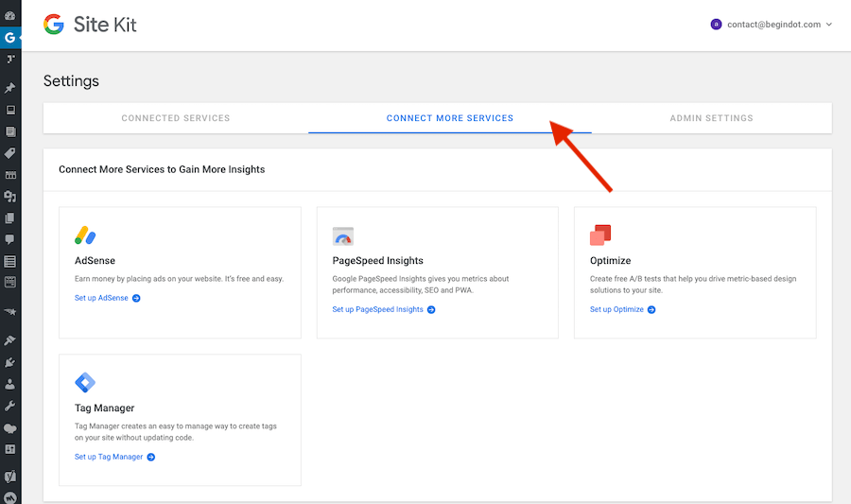This screenshot has height=504, width=851.
Task: Click the Optimize card heading
Action: tap(611, 260)
